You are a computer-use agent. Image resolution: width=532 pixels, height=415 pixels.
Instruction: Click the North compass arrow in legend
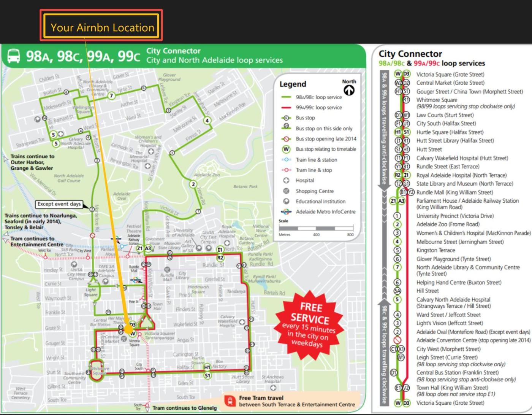click(349, 90)
